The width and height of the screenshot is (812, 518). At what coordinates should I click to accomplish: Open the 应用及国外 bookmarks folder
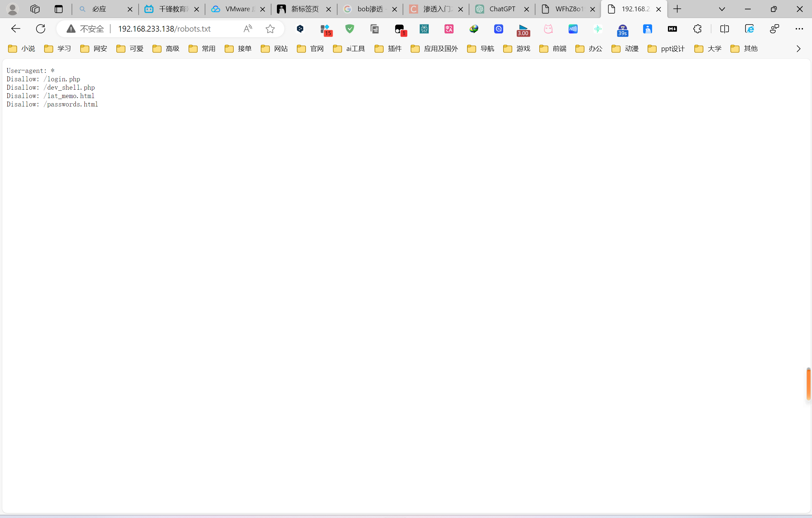[x=434, y=49]
